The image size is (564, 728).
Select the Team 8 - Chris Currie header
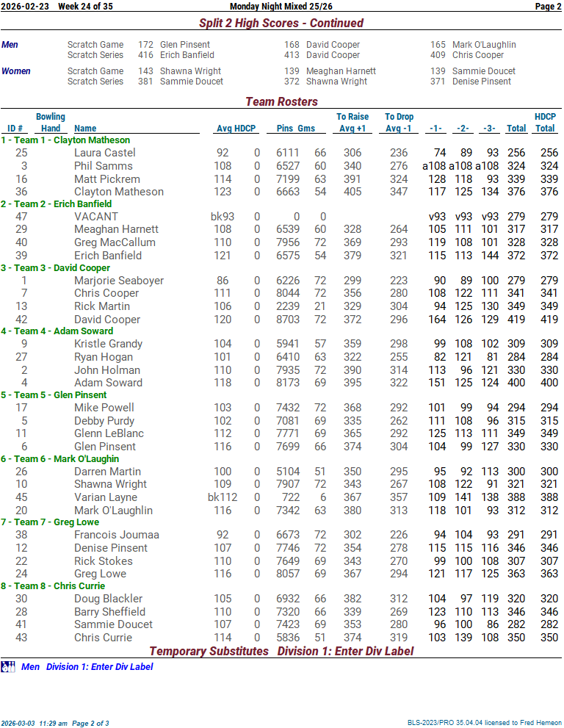tap(53, 586)
